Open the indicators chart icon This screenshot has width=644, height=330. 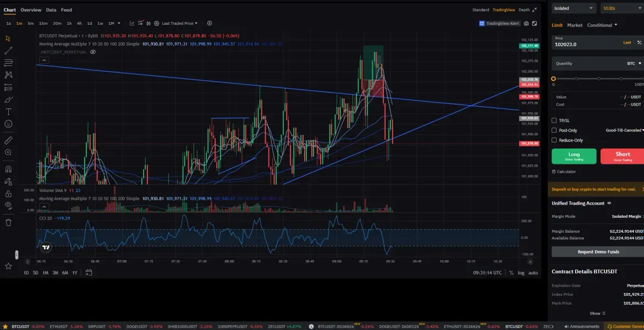tap(132, 24)
